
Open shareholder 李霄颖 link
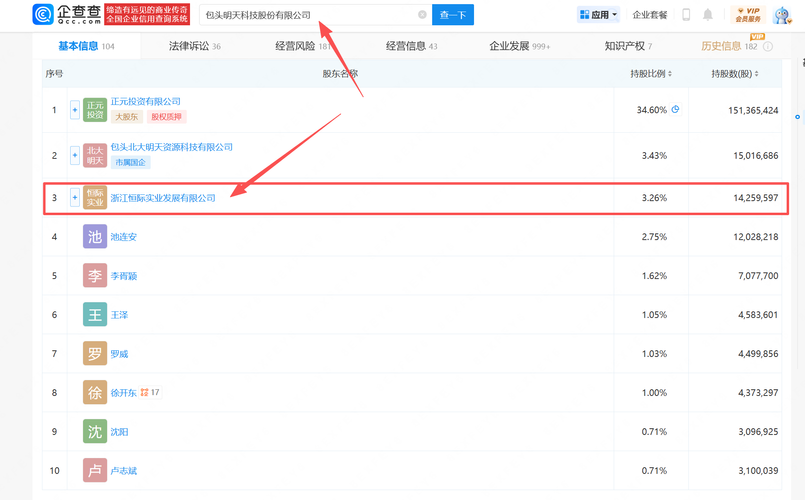pos(124,276)
